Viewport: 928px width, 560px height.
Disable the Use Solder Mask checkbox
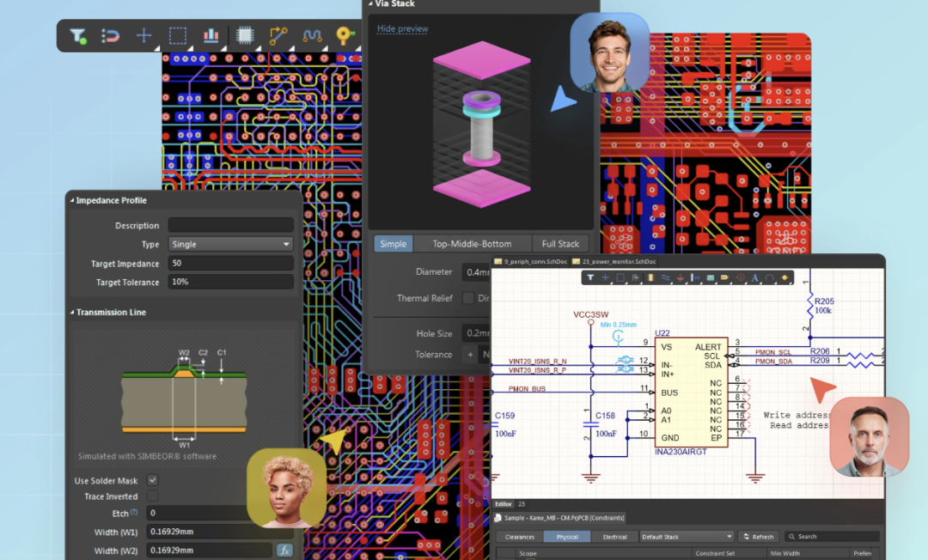(153, 480)
